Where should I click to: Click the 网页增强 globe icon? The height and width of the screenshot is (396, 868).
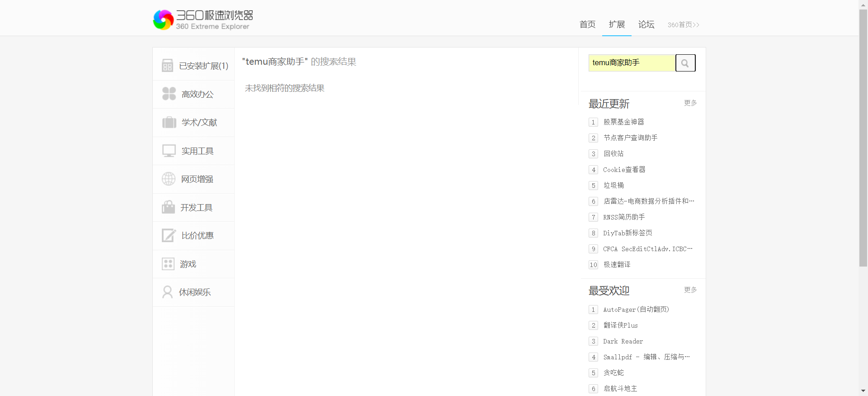[x=169, y=179]
